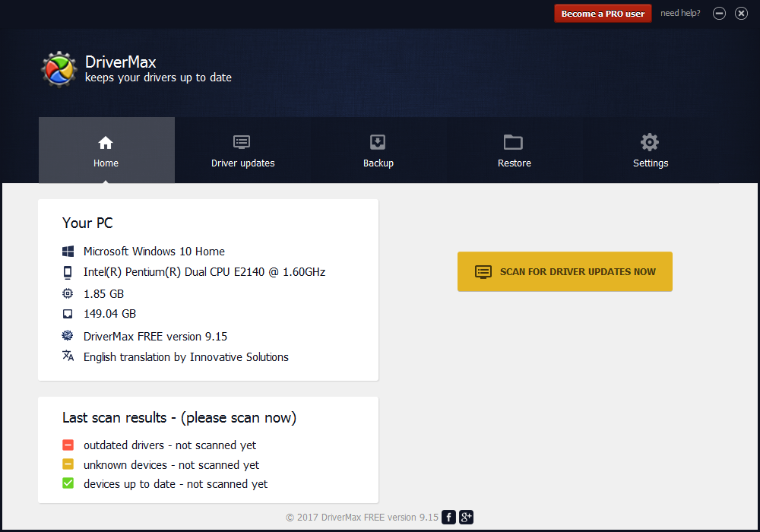Click the DriverMax title text
This screenshot has width=760, height=532.
click(x=121, y=62)
